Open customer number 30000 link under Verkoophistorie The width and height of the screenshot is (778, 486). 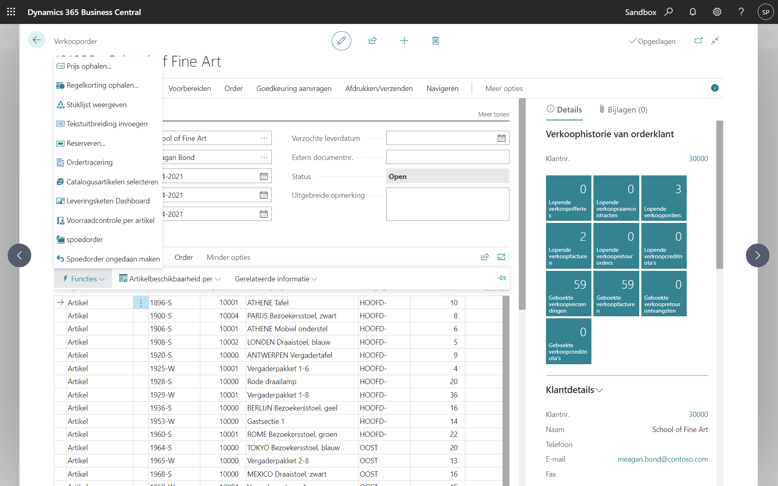tap(698, 159)
